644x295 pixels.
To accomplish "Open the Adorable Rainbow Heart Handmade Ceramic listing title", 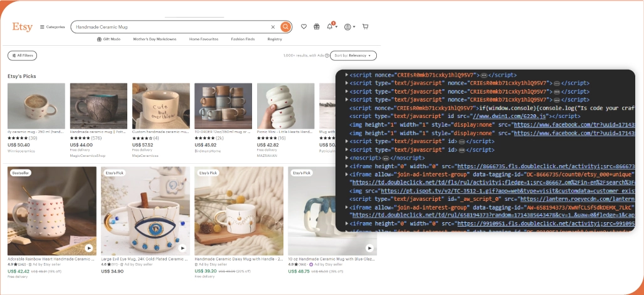I will (x=51, y=259).
